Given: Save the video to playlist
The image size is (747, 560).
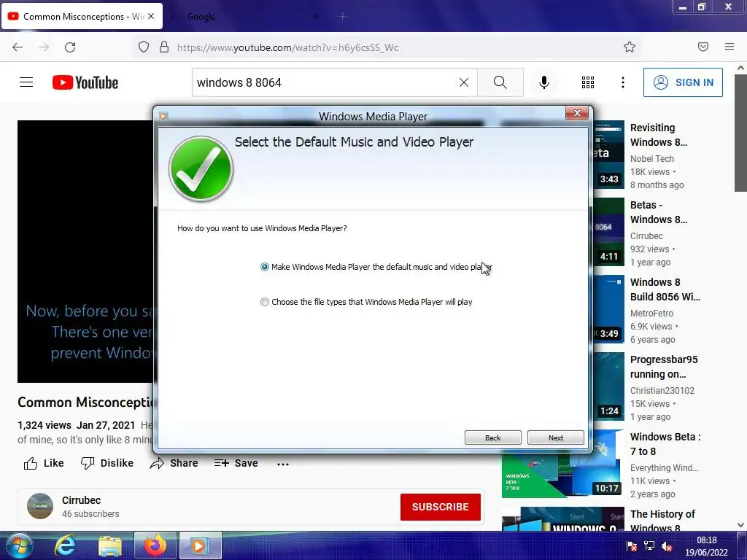Looking at the screenshot, I should [x=236, y=463].
